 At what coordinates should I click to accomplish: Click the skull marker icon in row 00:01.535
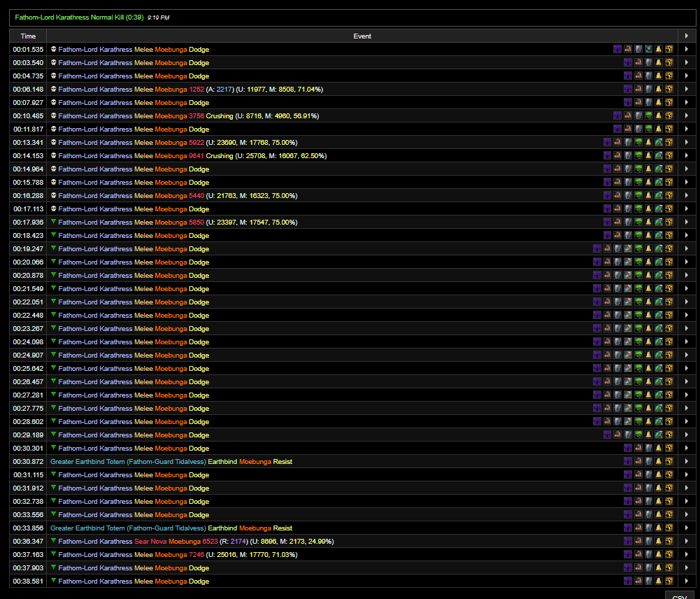[54, 49]
